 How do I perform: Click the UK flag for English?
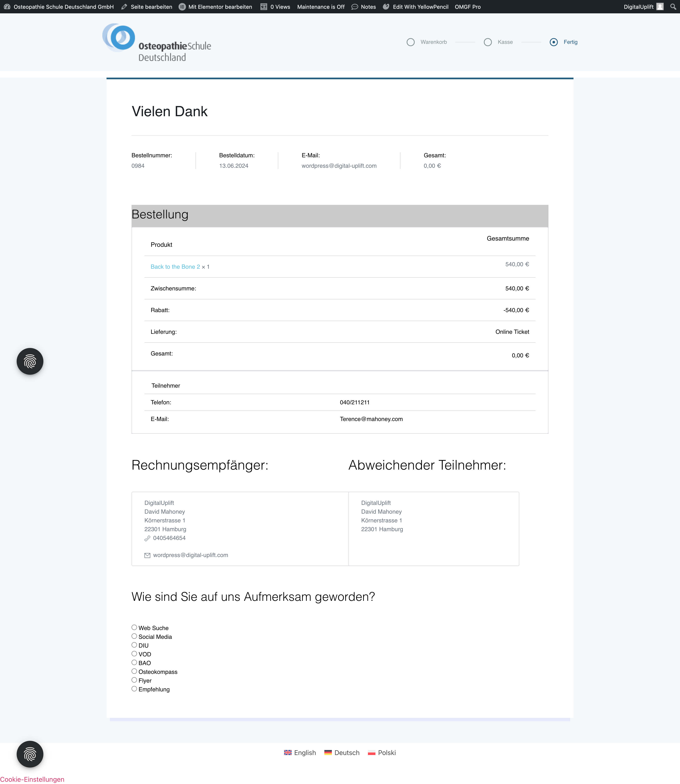(x=288, y=752)
